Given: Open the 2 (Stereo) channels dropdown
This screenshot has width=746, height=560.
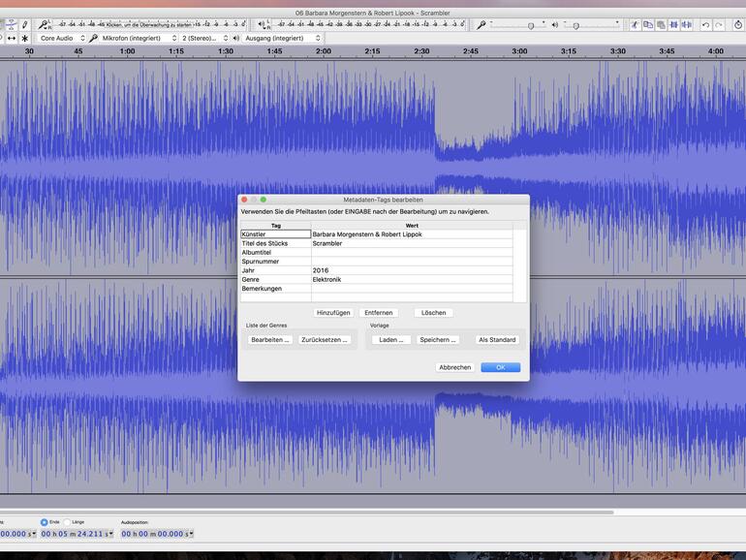Looking at the screenshot, I should click(204, 38).
